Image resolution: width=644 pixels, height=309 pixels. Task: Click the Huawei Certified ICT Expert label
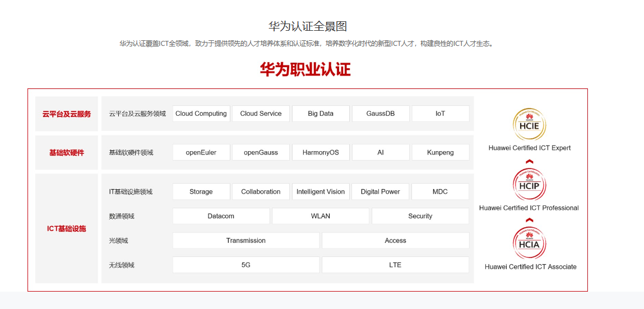[x=530, y=148]
